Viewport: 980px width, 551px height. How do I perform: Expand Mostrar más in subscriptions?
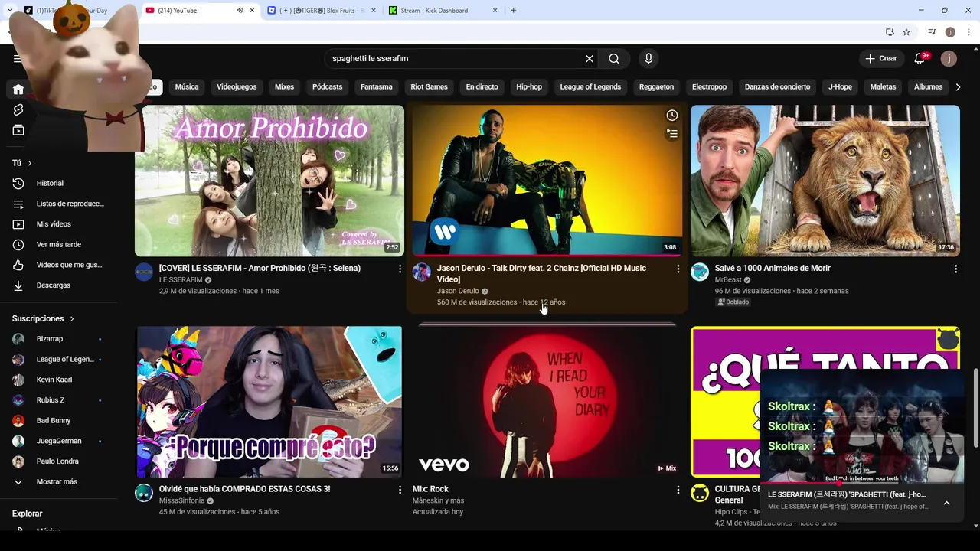point(58,482)
